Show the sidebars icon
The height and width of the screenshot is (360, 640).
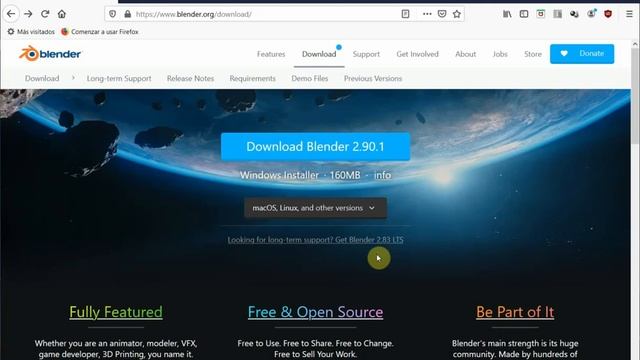pyautogui.click(x=524, y=14)
